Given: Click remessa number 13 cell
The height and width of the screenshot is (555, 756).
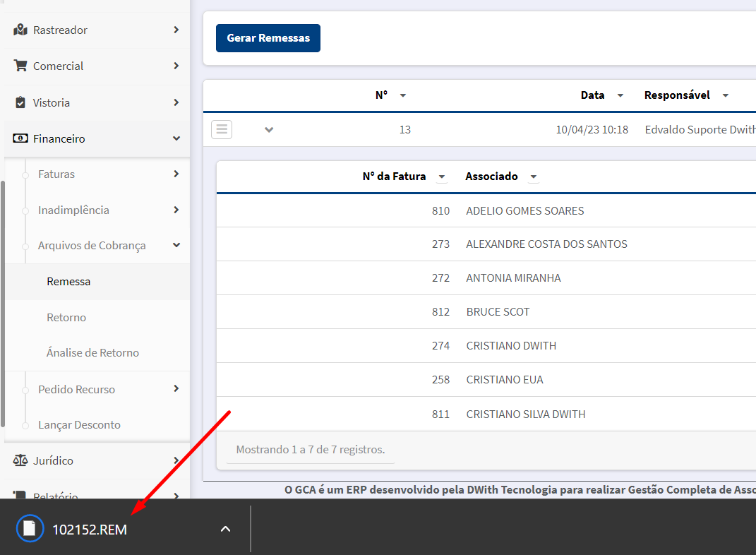Looking at the screenshot, I should (405, 130).
